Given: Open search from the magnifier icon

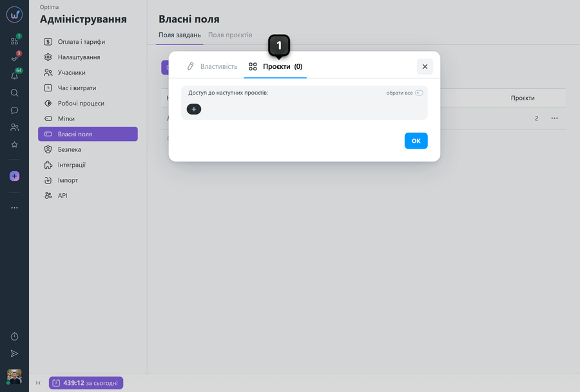Looking at the screenshot, I should 14,93.
